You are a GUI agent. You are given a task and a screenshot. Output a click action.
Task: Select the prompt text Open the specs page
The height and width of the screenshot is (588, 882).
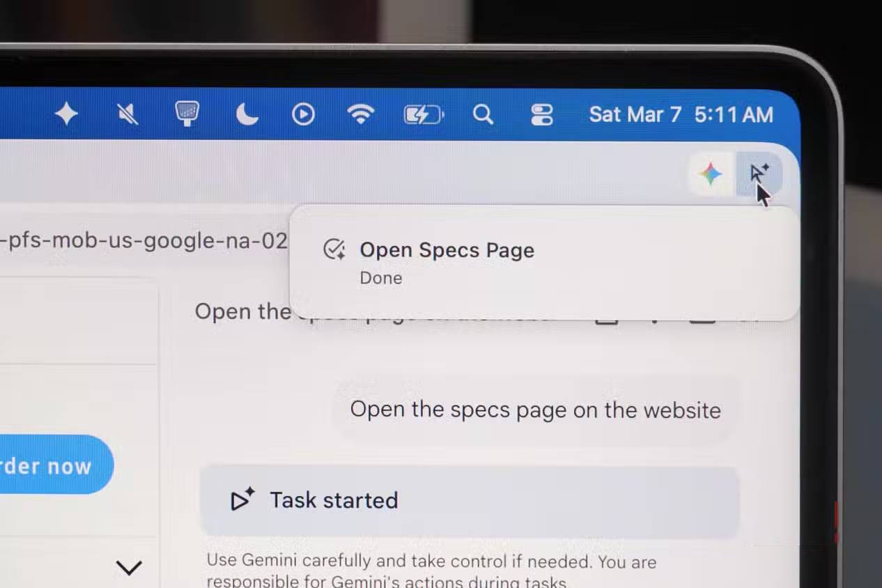coord(535,410)
